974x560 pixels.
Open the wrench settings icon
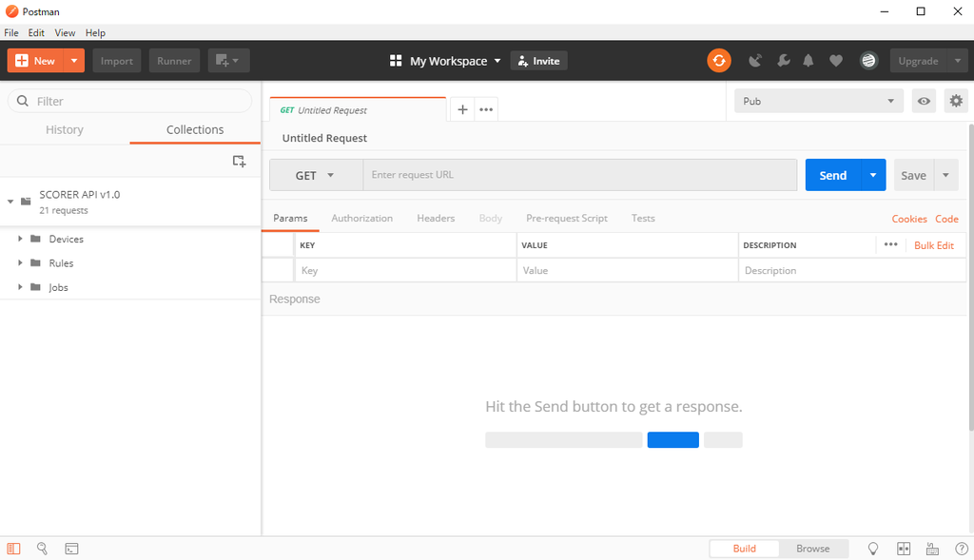(x=784, y=61)
